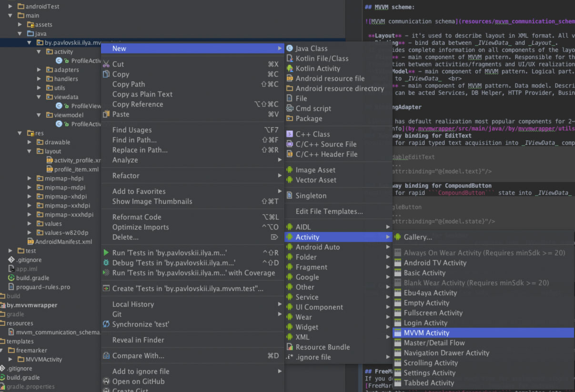Click the Paste clipboard icon
Image resolution: width=575 pixels, height=392 pixels.
(x=106, y=114)
